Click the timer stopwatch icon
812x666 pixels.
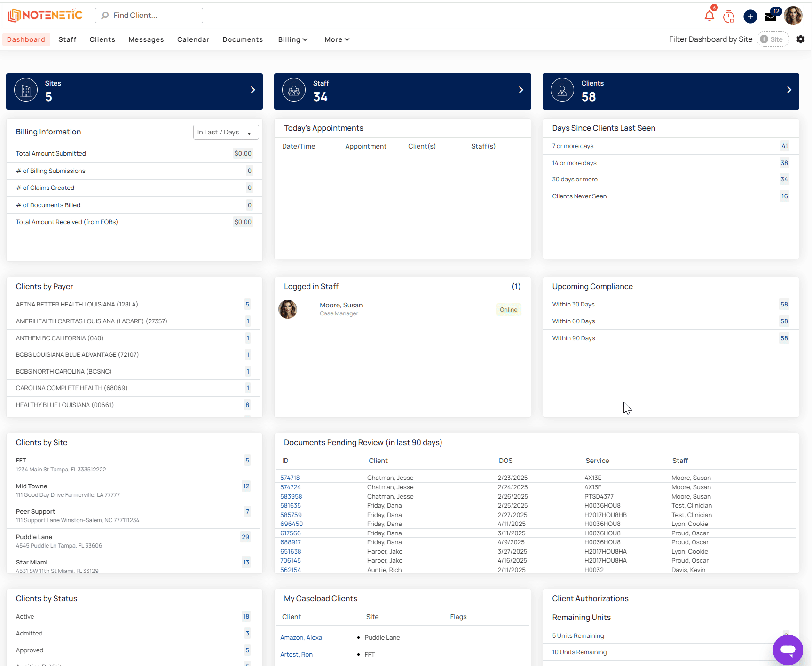[729, 16]
